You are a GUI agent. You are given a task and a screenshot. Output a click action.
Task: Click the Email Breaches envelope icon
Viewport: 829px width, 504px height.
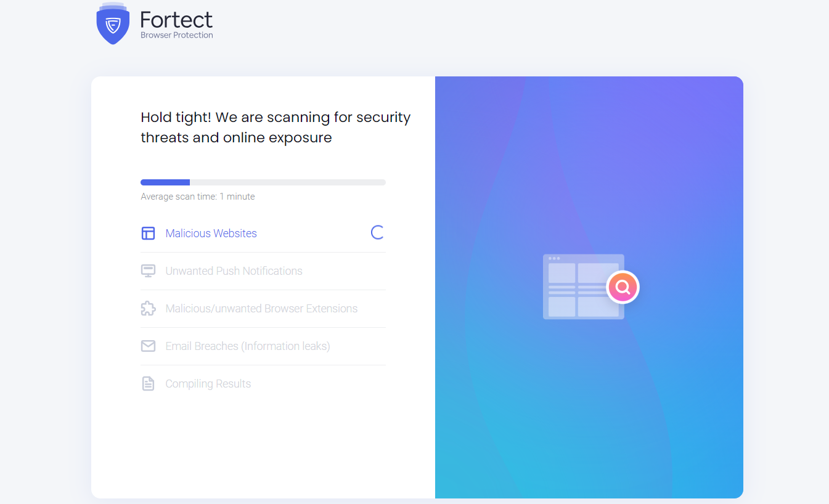[148, 346]
